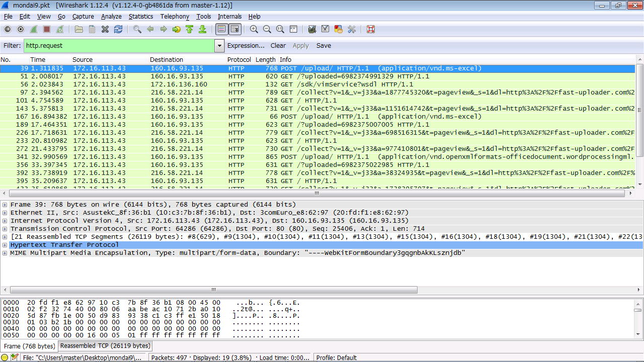Click the expert info LED status icon

(x=5, y=357)
